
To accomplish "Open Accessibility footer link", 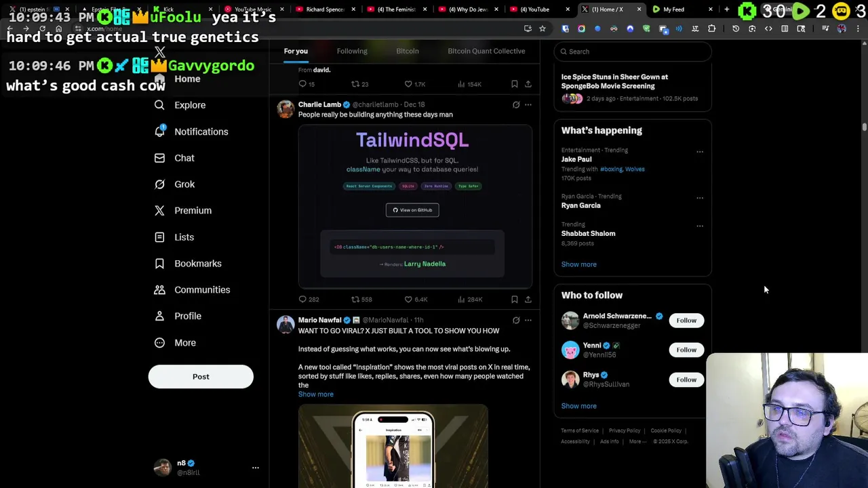I will coord(575,441).
